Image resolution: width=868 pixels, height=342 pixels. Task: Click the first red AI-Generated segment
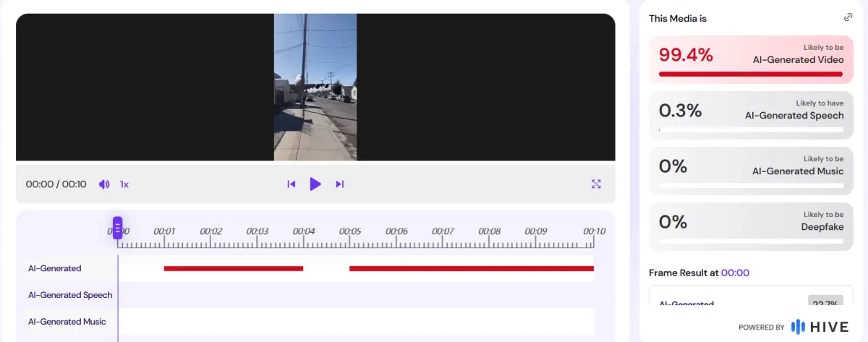(233, 268)
